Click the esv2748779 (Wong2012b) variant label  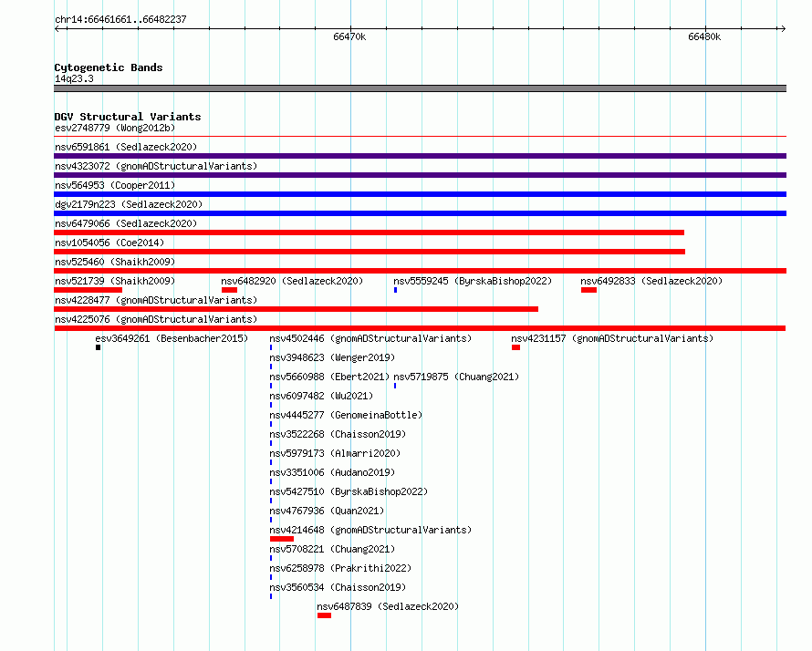tap(115, 128)
